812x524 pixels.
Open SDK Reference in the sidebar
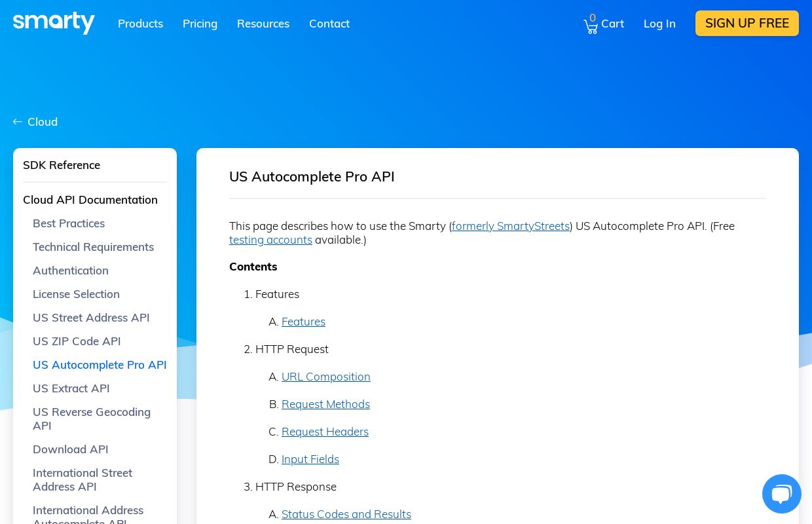tap(62, 165)
